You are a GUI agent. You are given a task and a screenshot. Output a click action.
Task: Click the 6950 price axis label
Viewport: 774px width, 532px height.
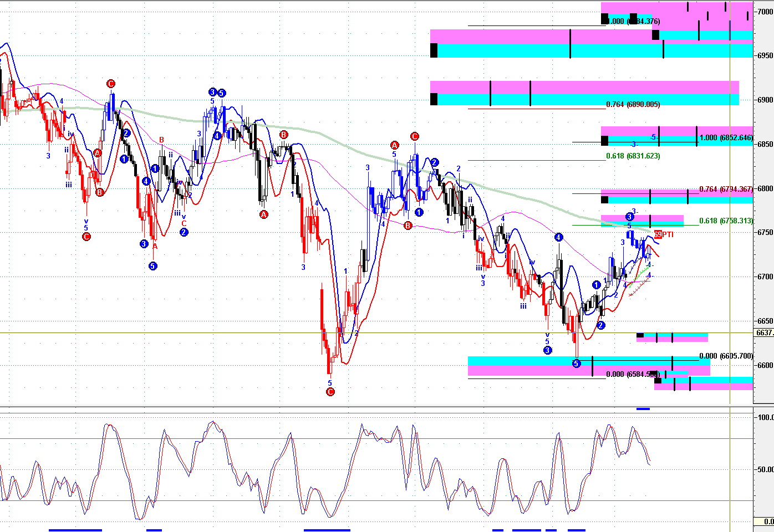click(x=765, y=55)
